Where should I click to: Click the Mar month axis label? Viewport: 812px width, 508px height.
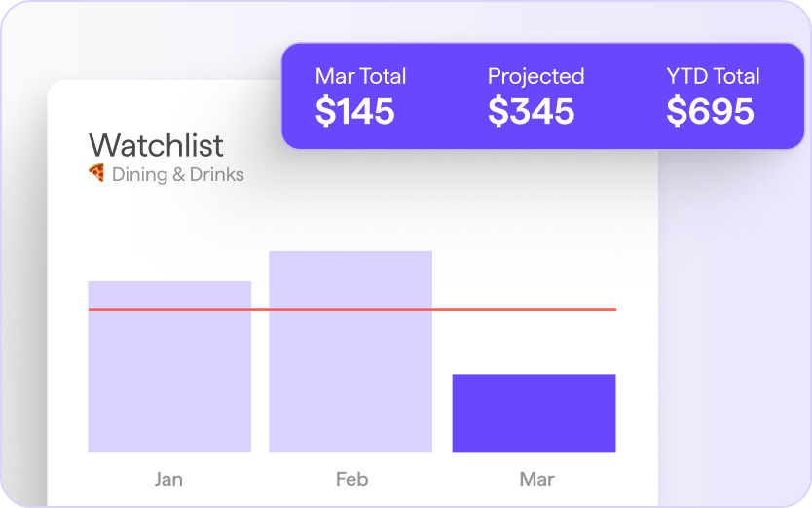[x=537, y=479]
